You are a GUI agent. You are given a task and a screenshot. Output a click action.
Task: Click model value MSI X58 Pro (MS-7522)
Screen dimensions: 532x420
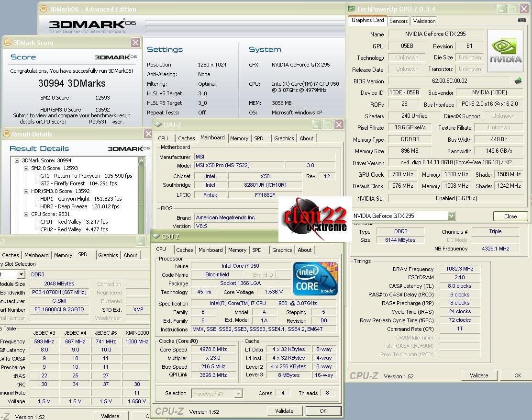click(239, 165)
